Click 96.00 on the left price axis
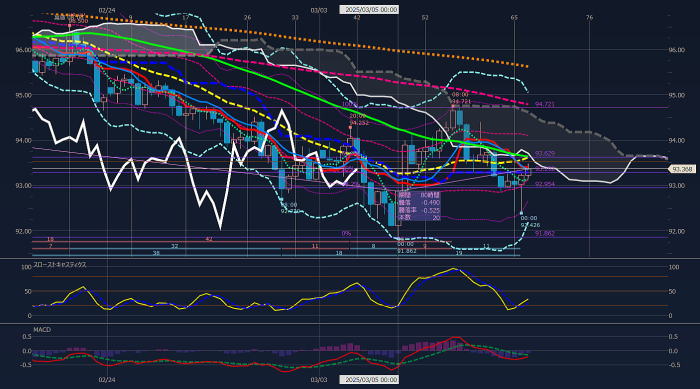Screen dimensions: 700x389 (23, 50)
